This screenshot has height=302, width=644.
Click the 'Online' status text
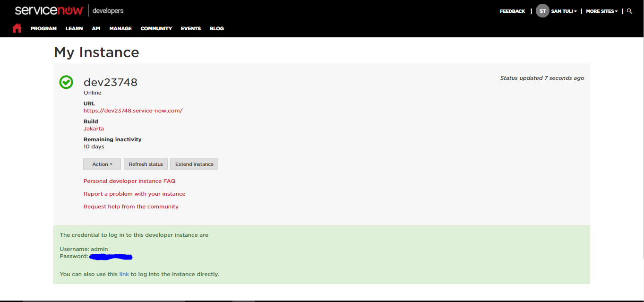tap(93, 93)
